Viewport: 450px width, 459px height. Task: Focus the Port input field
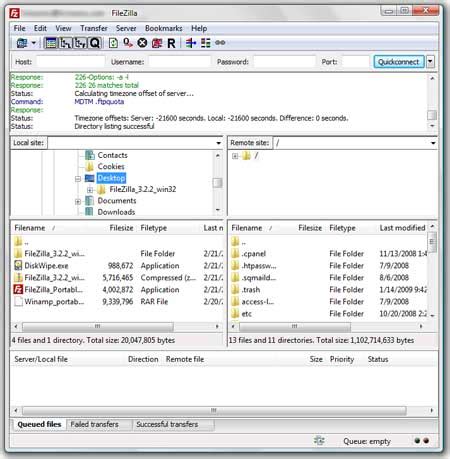(356, 62)
